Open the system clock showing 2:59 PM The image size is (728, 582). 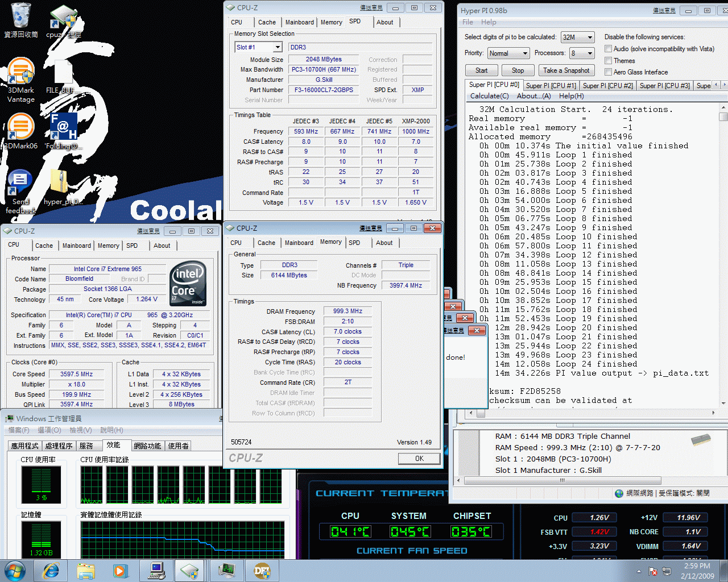click(697, 571)
